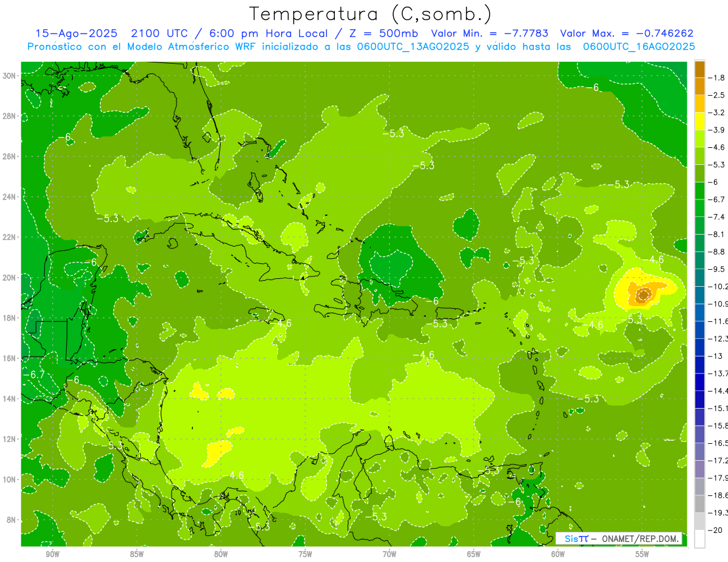Click the '30N' latitude axis label
The image size is (728, 562).
point(9,76)
